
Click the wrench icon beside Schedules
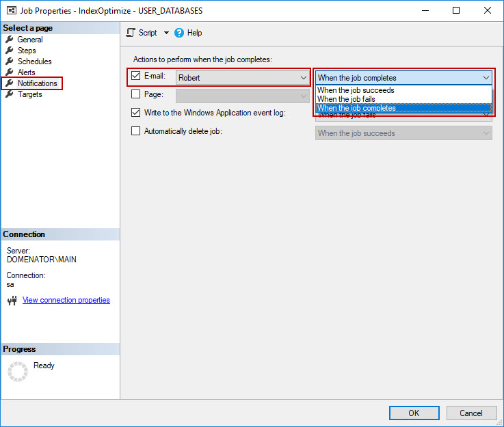(10, 61)
